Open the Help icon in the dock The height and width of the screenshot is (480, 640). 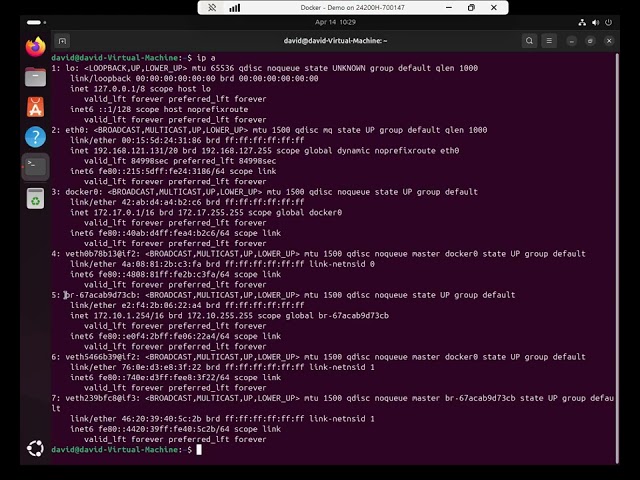[x=36, y=137]
